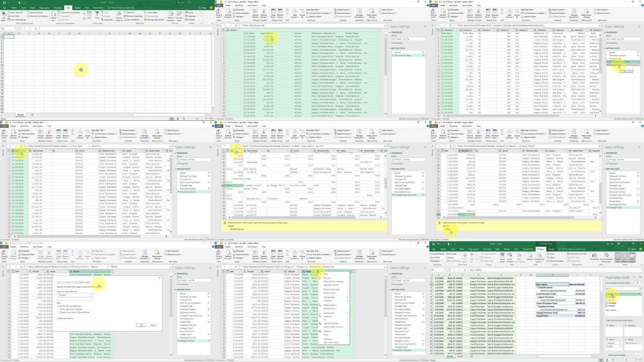Click the large Filter funnel icon
The width and height of the screenshot is (644, 362).
pyautogui.click(x=97, y=14)
